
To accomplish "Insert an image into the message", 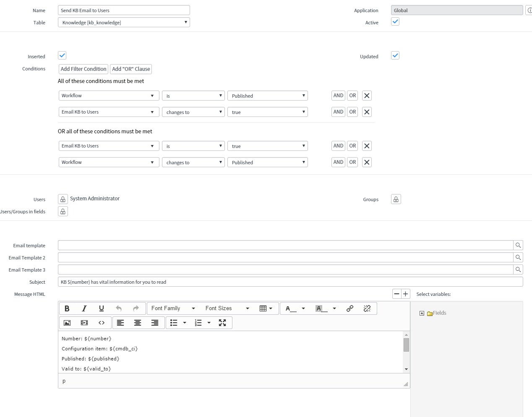I will [x=67, y=323].
